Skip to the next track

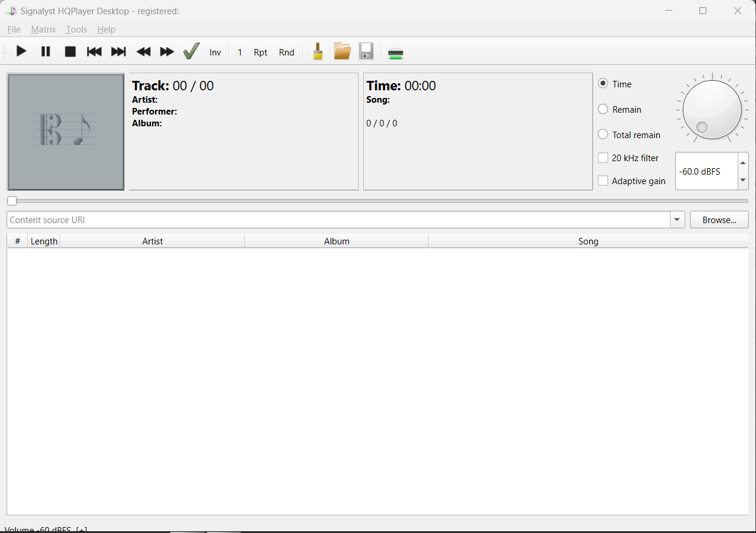coord(119,51)
